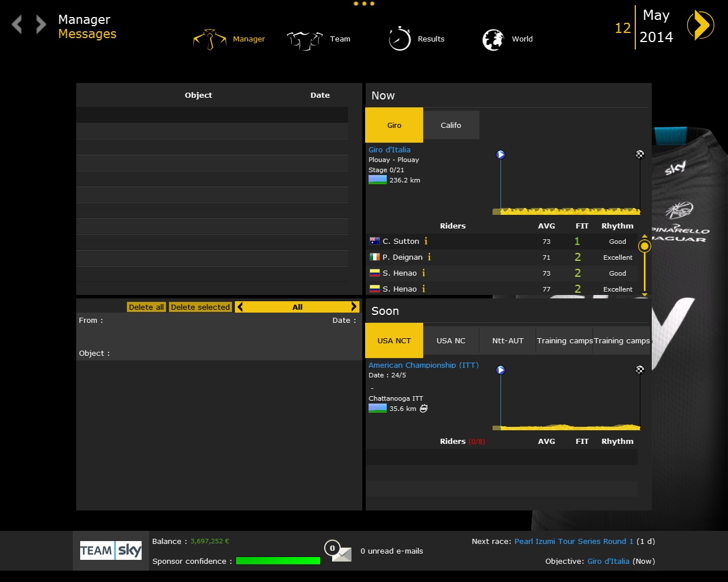
Task: Open info icon next to C. Sutton
Action: [425, 242]
